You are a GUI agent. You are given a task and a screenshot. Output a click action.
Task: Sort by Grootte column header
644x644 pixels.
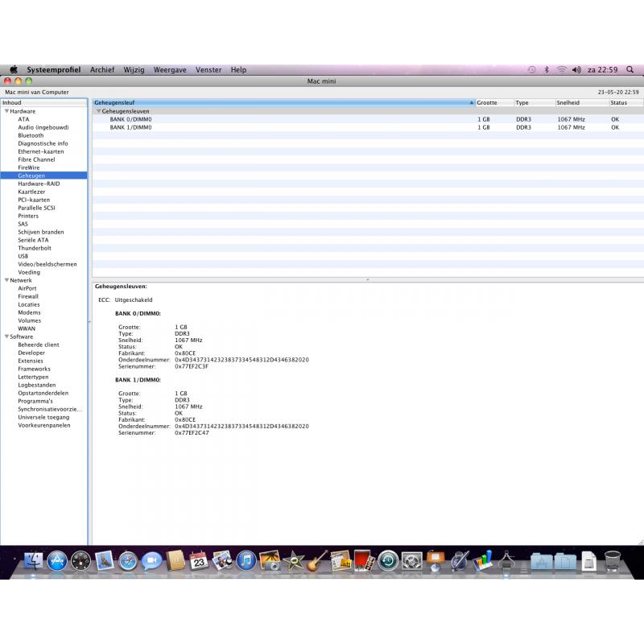494,103
